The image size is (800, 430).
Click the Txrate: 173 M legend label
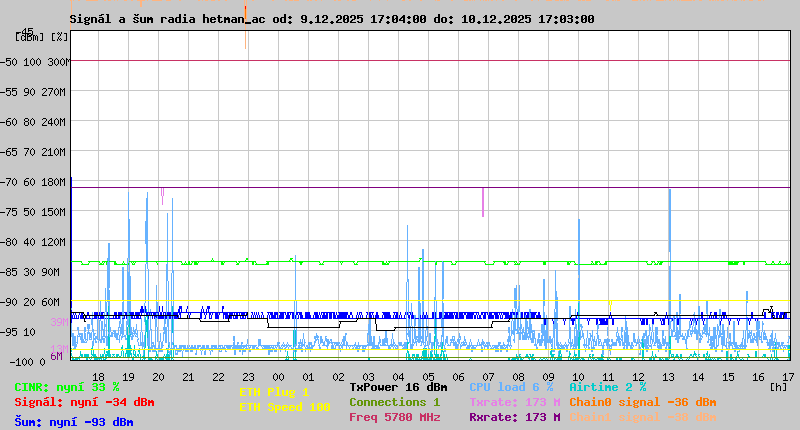coord(515,402)
